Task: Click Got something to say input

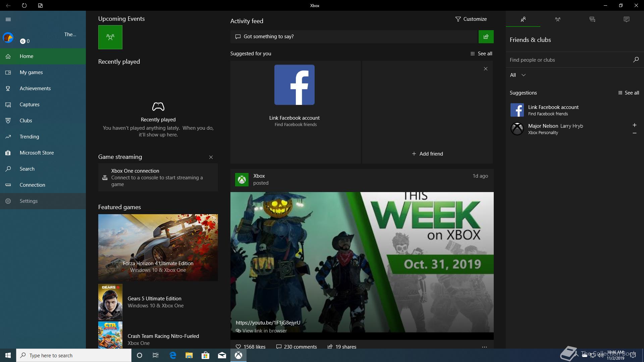Action: pos(354,37)
